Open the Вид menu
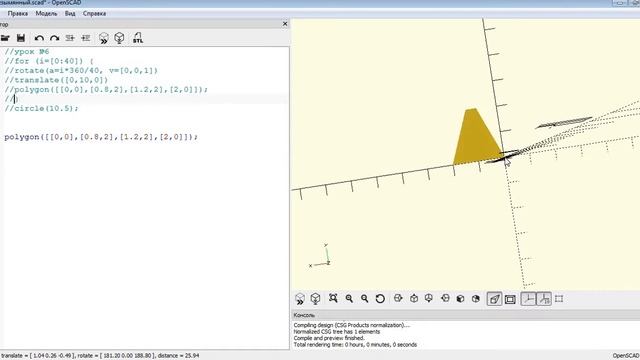640x360 pixels. pyautogui.click(x=70, y=13)
